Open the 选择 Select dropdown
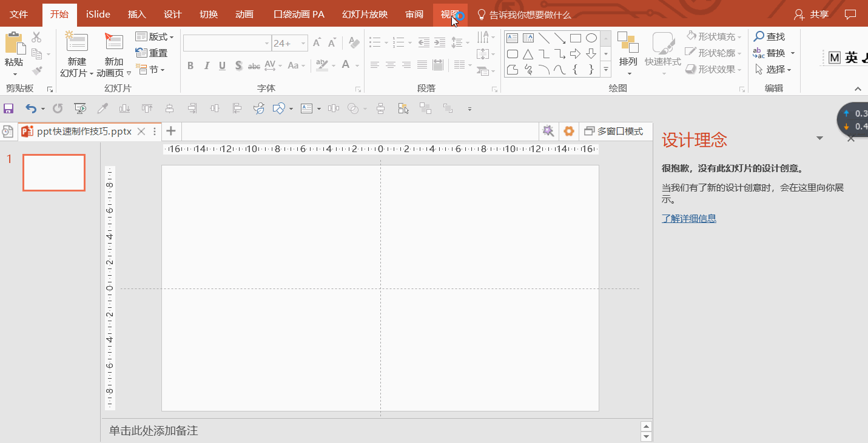The width and height of the screenshot is (868, 443). coord(773,69)
